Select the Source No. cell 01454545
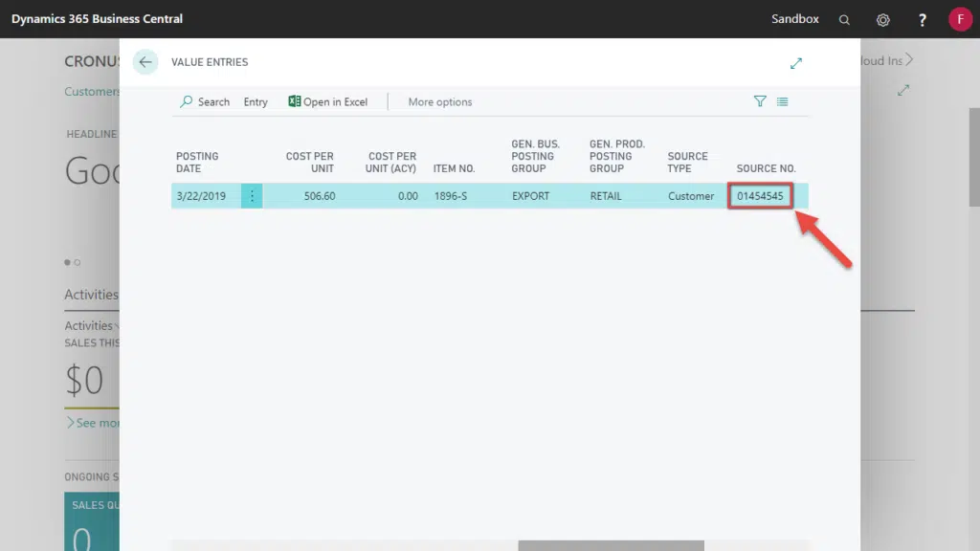 761,196
